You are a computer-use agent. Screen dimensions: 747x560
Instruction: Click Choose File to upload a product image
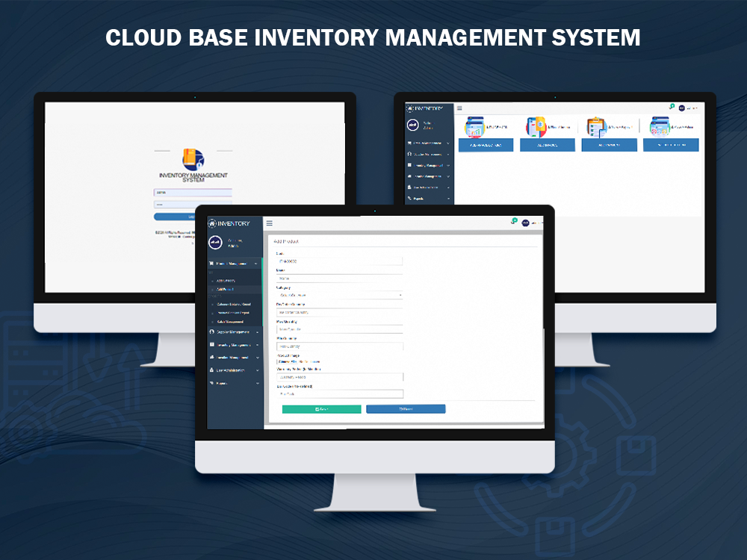coord(288,362)
